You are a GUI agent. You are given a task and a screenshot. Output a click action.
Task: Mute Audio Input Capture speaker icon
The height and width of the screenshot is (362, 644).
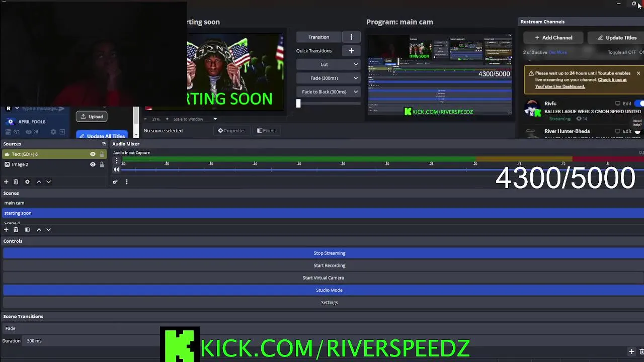(116, 169)
